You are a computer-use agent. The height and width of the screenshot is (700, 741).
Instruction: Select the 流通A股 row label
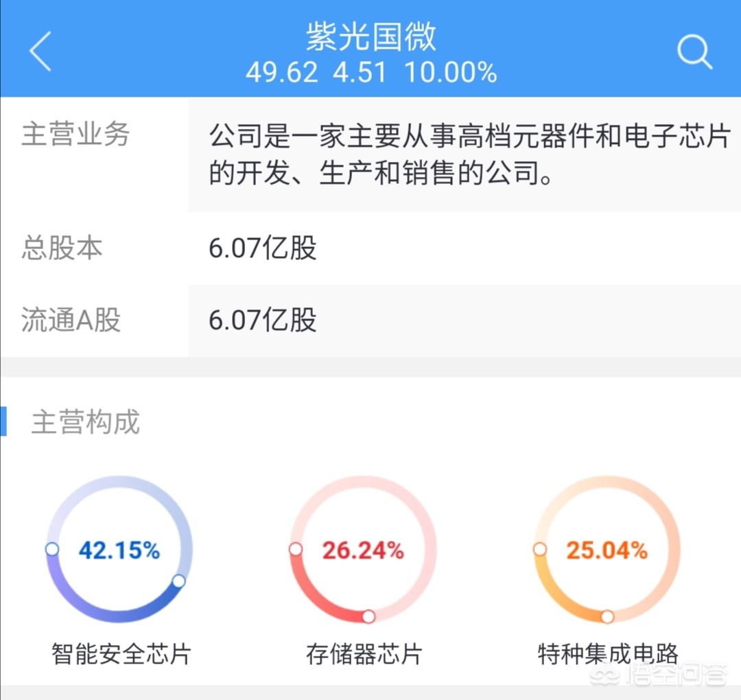(71, 320)
